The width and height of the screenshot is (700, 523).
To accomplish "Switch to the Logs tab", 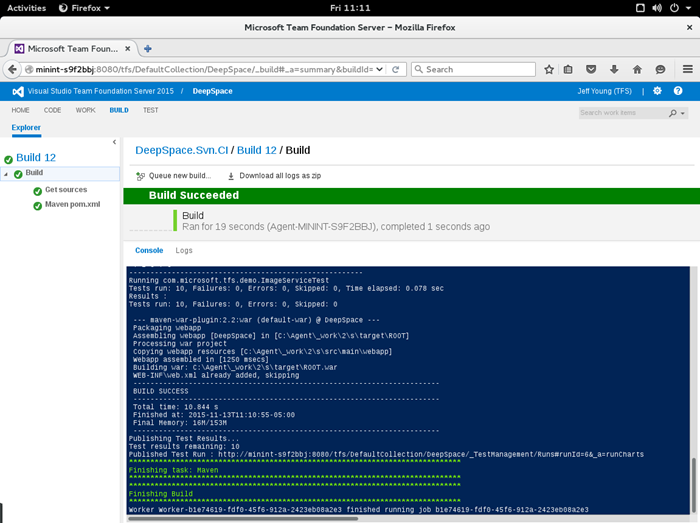I will point(184,250).
